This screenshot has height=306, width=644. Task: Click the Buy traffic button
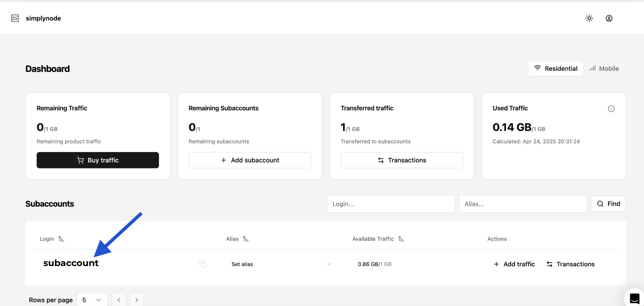click(98, 160)
